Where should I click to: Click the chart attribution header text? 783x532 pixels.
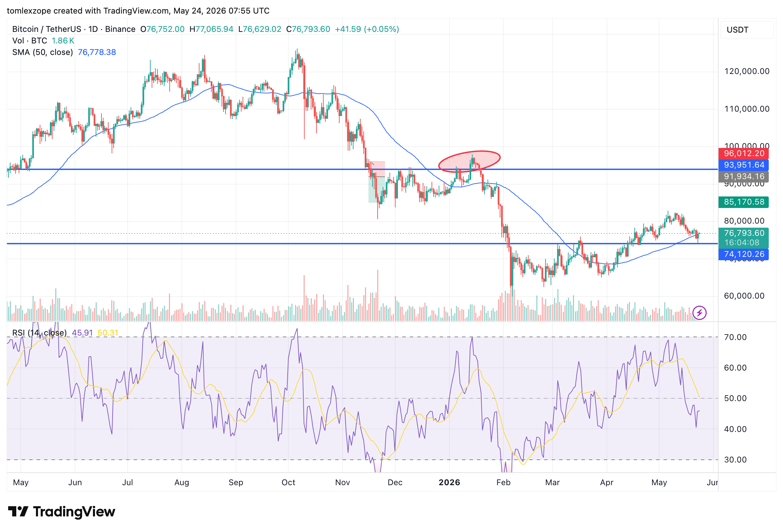[x=138, y=11]
